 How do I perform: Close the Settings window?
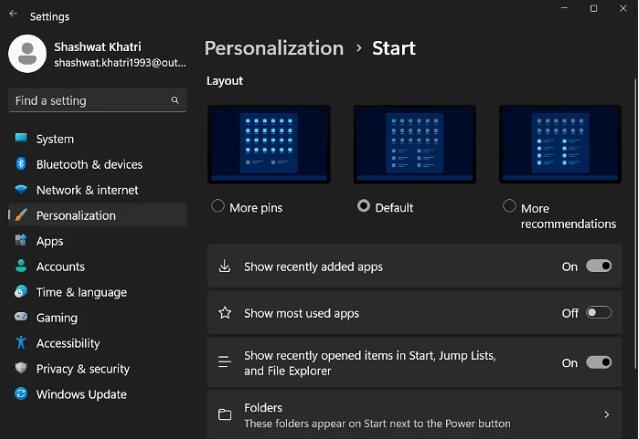coord(623,8)
